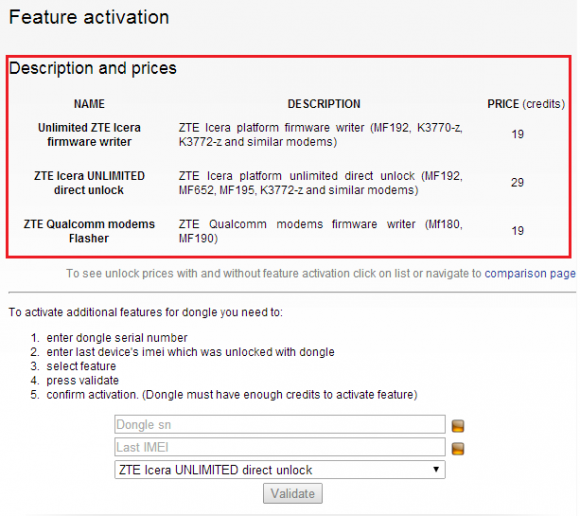Click the PRICE (credits) column header

[x=526, y=104]
